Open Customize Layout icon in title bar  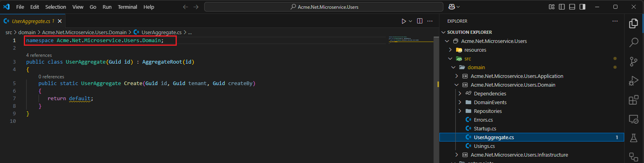coord(551,7)
